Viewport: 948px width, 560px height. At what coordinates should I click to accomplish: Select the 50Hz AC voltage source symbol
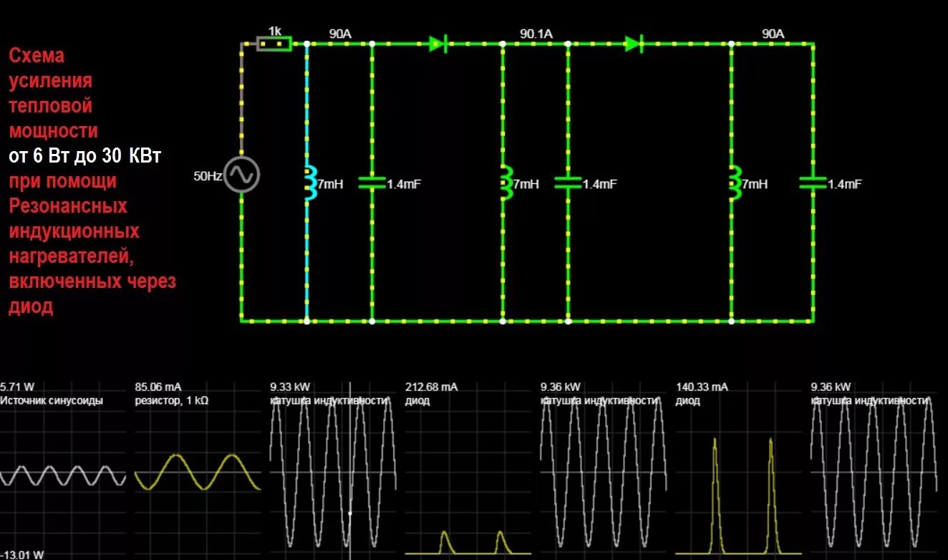click(241, 175)
